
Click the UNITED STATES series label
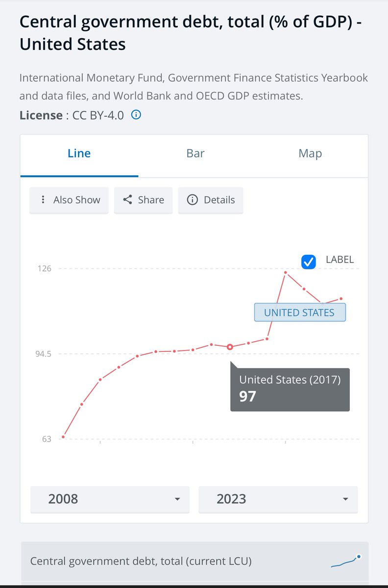tap(300, 313)
